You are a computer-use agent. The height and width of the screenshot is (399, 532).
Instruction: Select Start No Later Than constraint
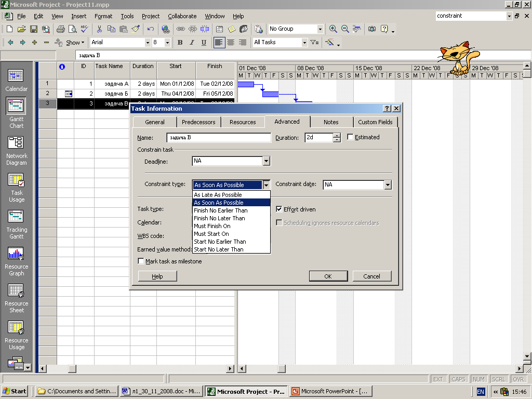(x=231, y=249)
